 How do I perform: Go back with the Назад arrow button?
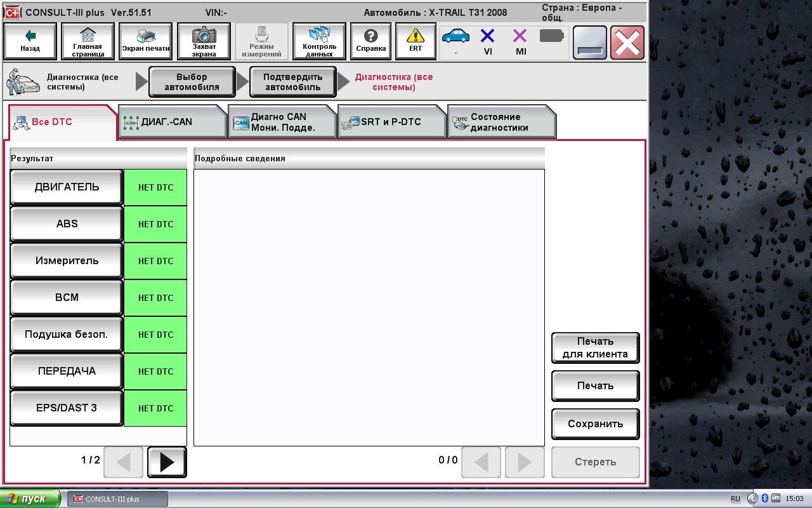click(x=30, y=42)
